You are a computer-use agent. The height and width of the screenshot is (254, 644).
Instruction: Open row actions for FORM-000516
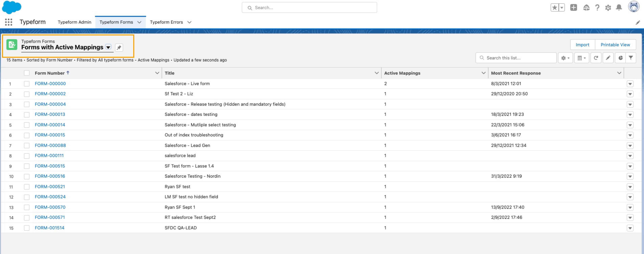pos(630,177)
